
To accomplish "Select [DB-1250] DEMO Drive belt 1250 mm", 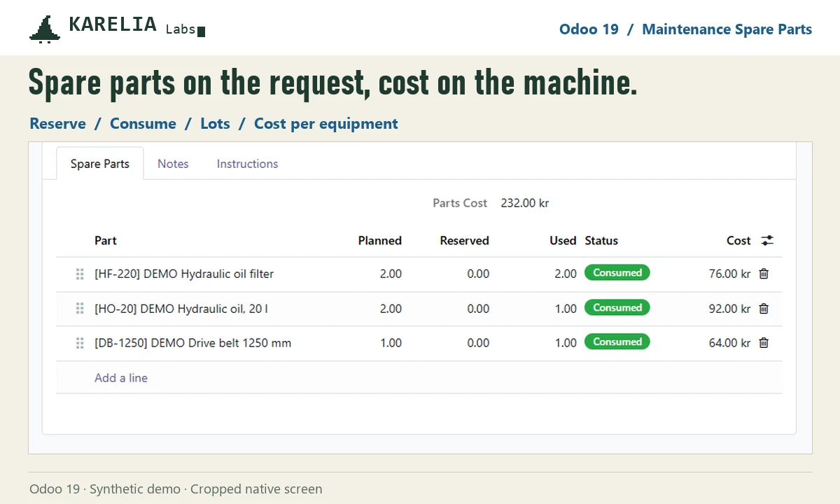I will [193, 343].
